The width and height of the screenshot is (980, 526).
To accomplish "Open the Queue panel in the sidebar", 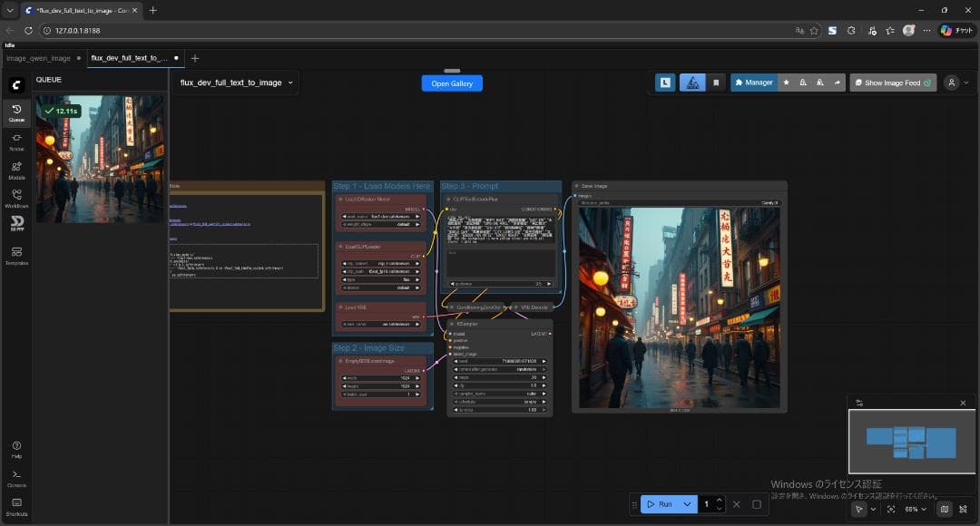I will 16,112.
